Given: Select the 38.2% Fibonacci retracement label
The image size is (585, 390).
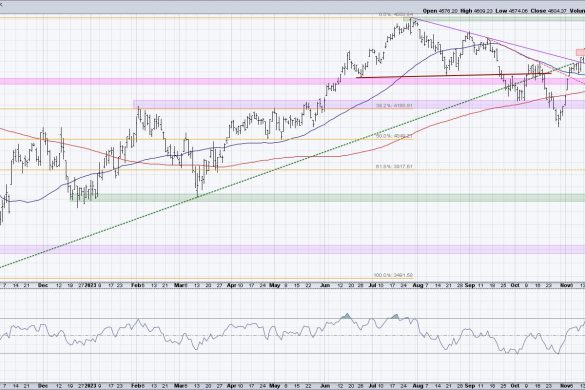Looking at the screenshot, I should click(394, 106).
